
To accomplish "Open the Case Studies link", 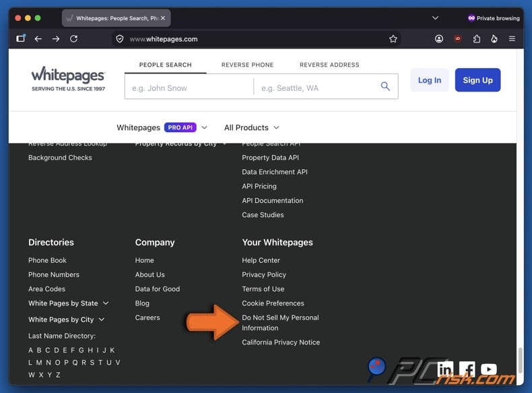I will coord(263,214).
